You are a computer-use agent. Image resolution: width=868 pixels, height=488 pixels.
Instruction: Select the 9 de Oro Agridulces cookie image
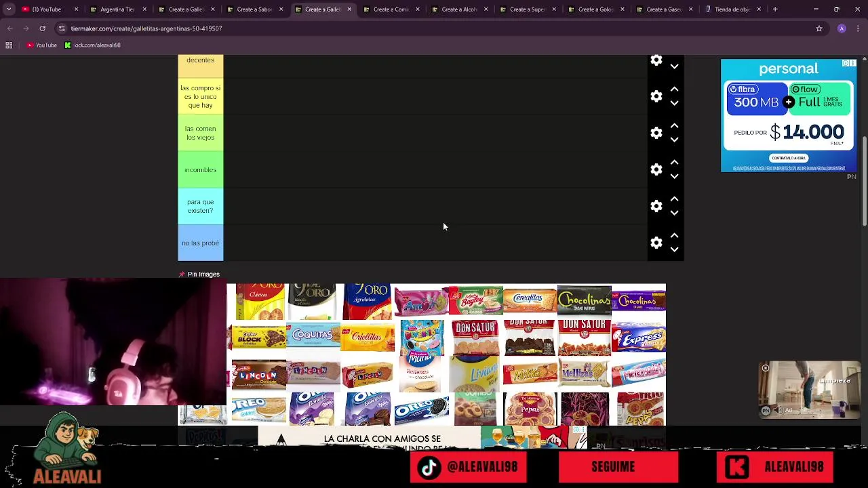(x=367, y=301)
